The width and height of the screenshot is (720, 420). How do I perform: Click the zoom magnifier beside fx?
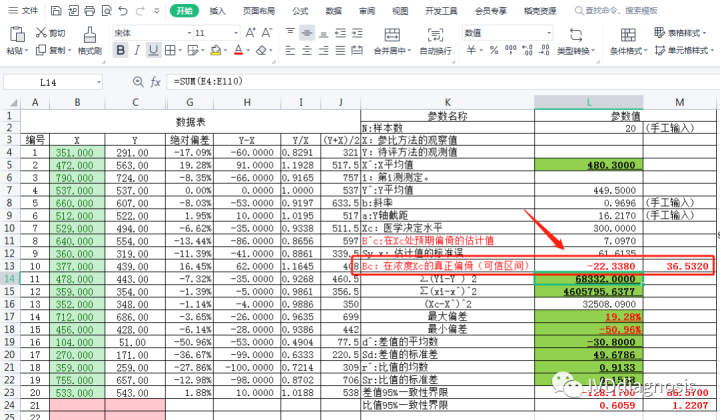coord(138,82)
